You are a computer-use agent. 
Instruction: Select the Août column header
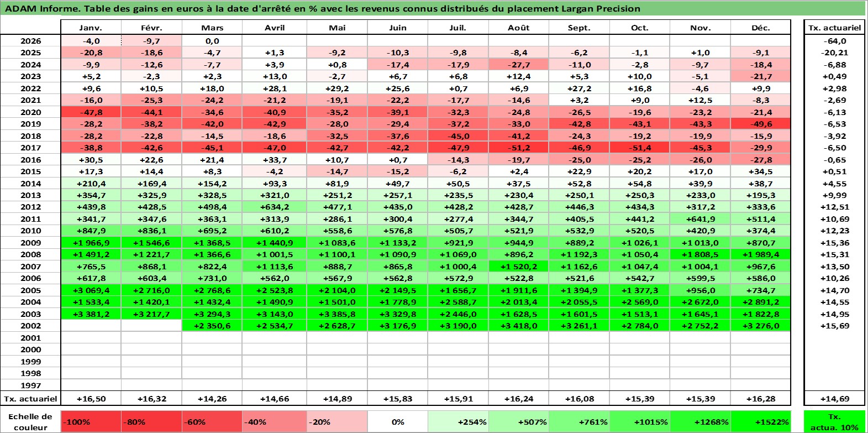(x=518, y=28)
